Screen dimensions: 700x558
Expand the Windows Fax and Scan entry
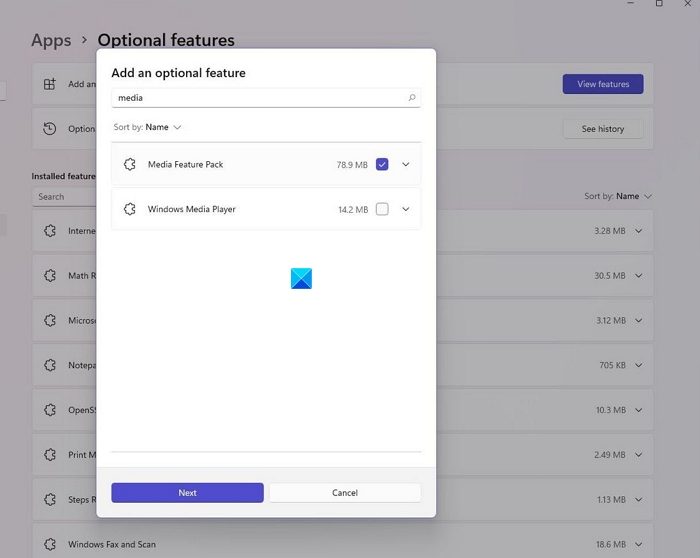[x=638, y=544]
